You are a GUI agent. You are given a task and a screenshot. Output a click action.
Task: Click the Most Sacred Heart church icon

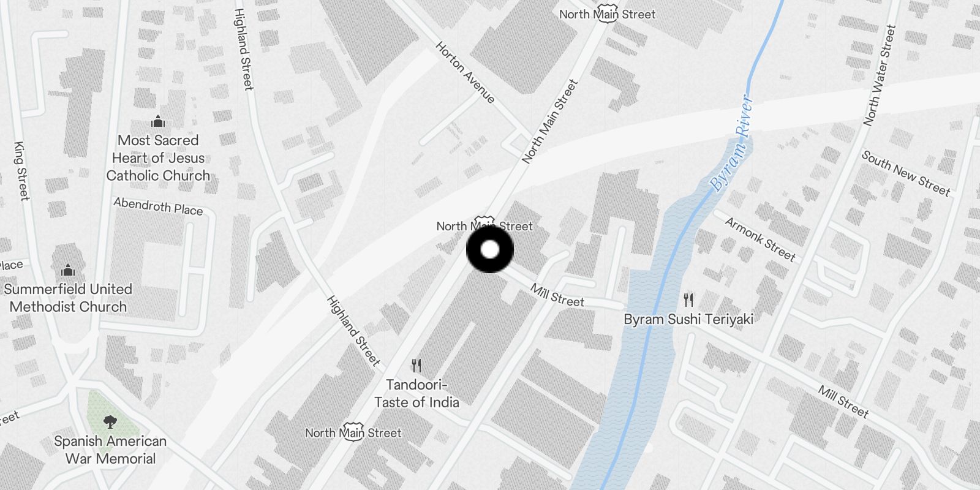158,121
